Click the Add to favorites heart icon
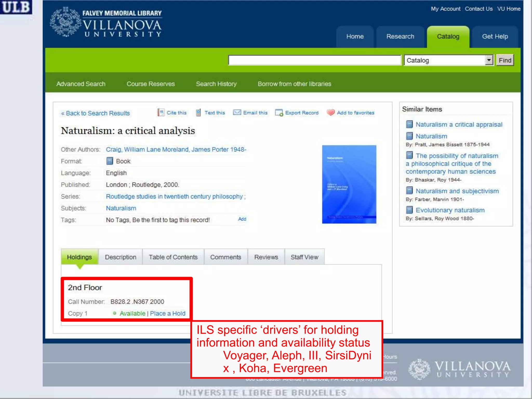Viewport: 532px width, 399px height. click(331, 112)
